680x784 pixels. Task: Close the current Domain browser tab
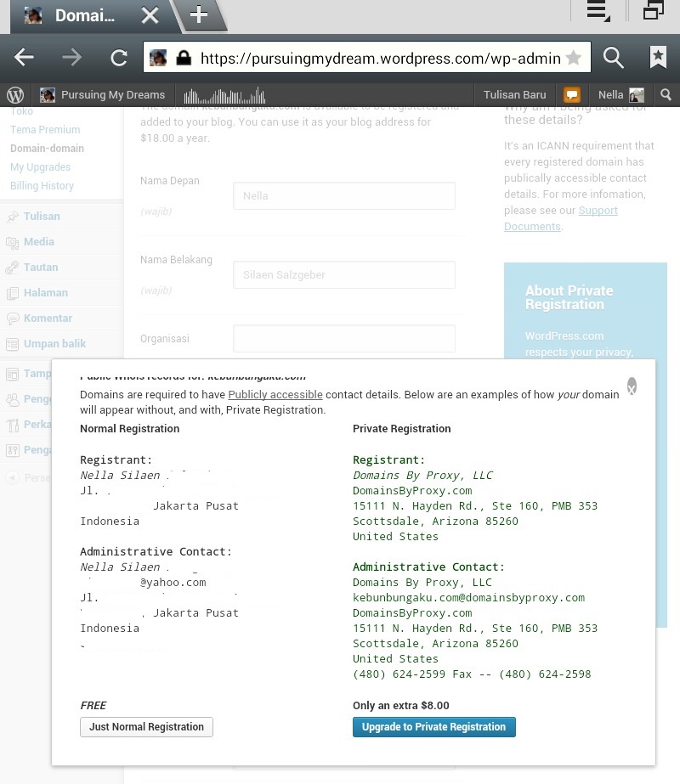pos(150,15)
